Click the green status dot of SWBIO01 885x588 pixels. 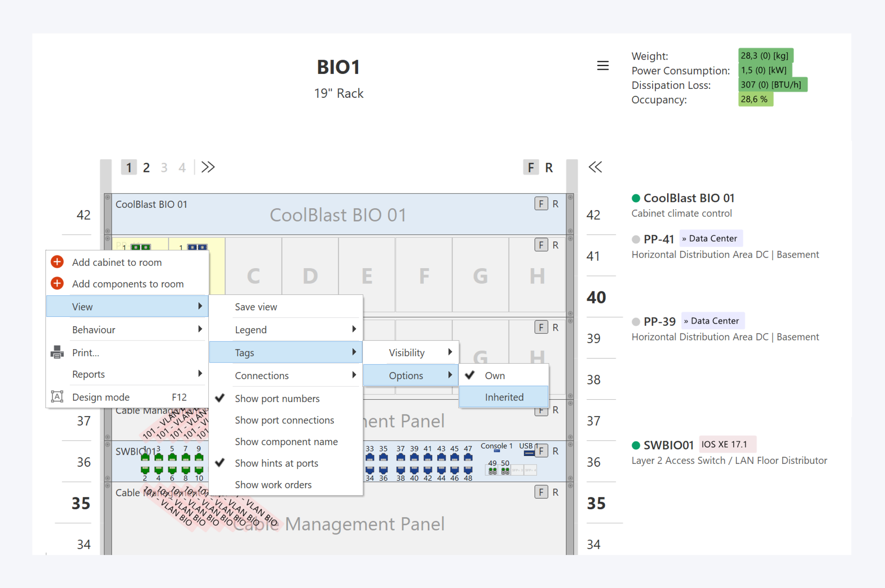[636, 445]
